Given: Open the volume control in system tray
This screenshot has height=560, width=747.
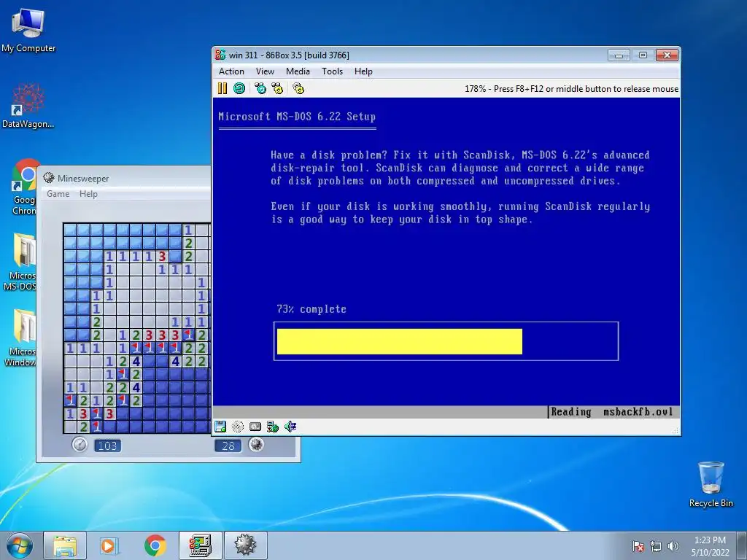Looking at the screenshot, I should point(673,546).
